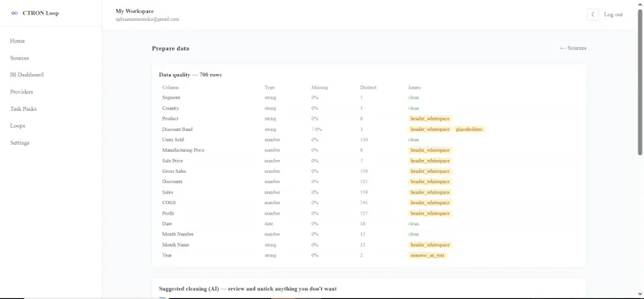644x299 pixels.
Task: Click header_whitespace tag in Manufacturing Price row
Action: [430, 150]
